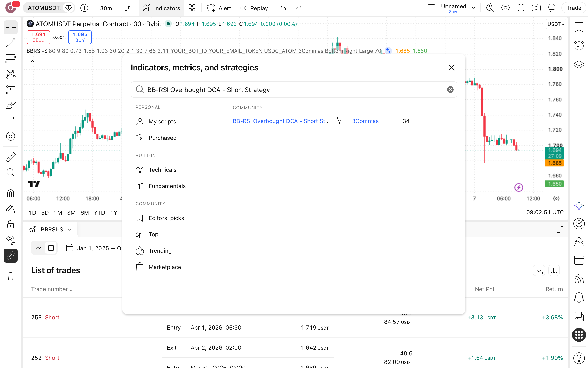Toggle magnet mode in left toolbar
This screenshot has height=368, width=588.
click(x=10, y=193)
